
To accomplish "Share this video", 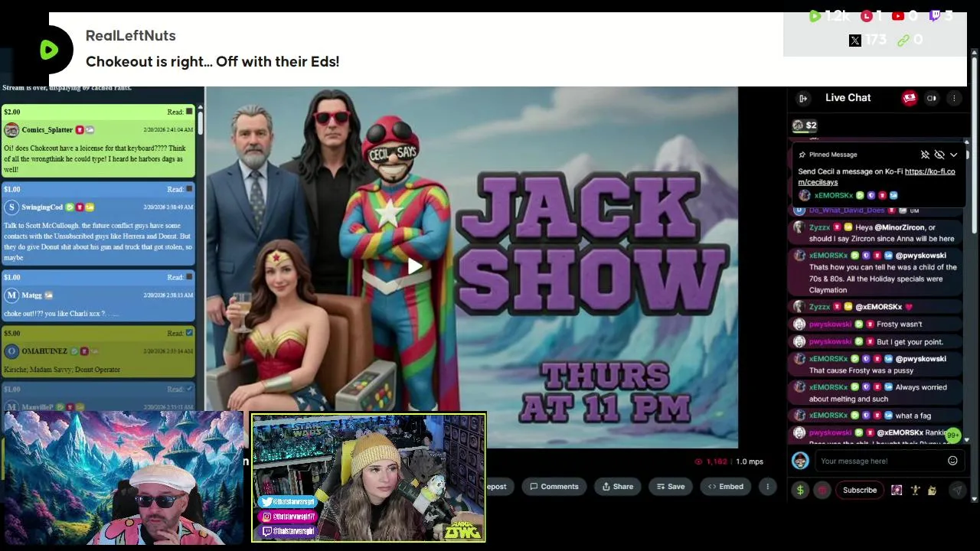I will (617, 487).
